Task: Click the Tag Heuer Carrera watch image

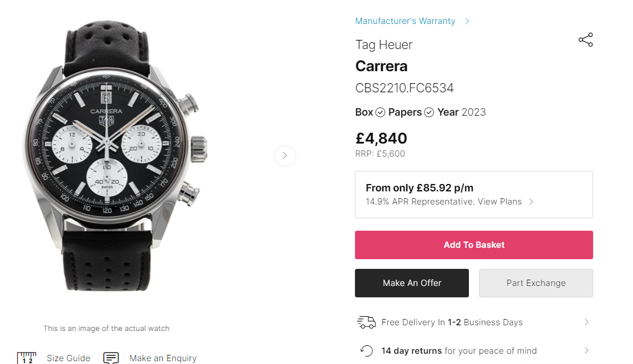Action: click(x=113, y=154)
